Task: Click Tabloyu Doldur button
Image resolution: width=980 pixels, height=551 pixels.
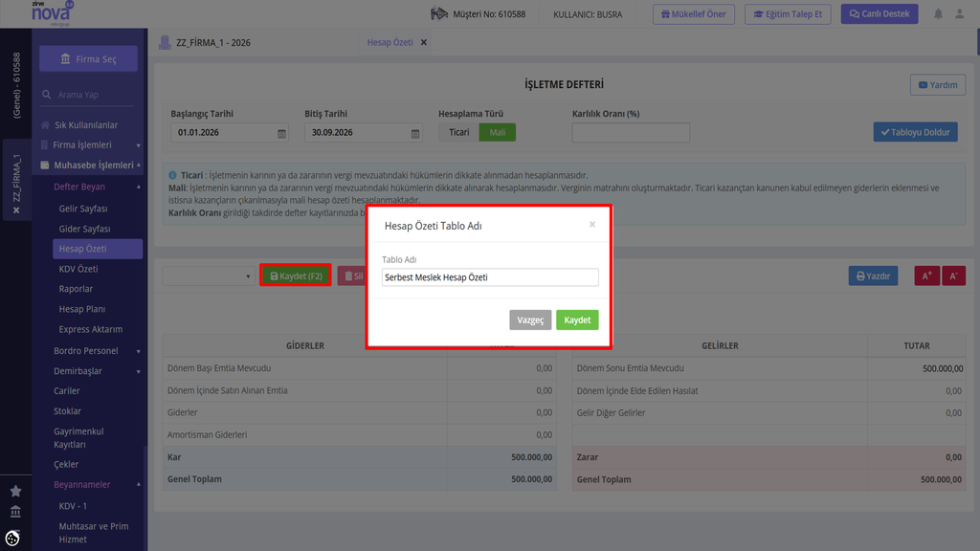Action: coord(915,132)
